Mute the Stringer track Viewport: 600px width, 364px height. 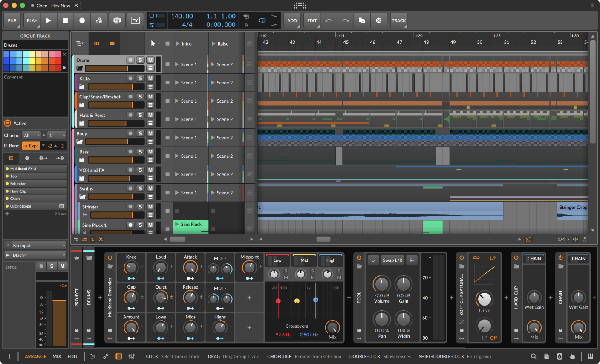coord(150,207)
